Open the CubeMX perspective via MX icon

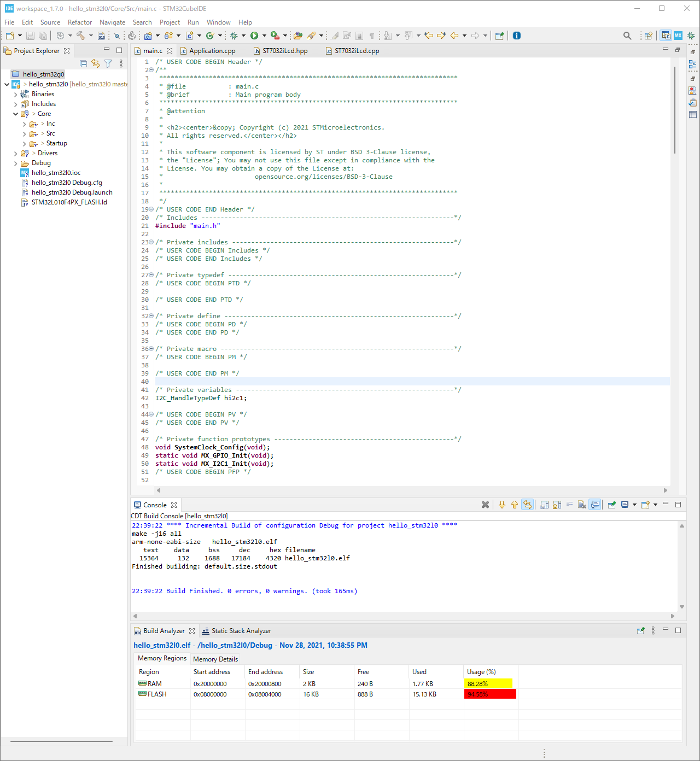[x=678, y=36]
